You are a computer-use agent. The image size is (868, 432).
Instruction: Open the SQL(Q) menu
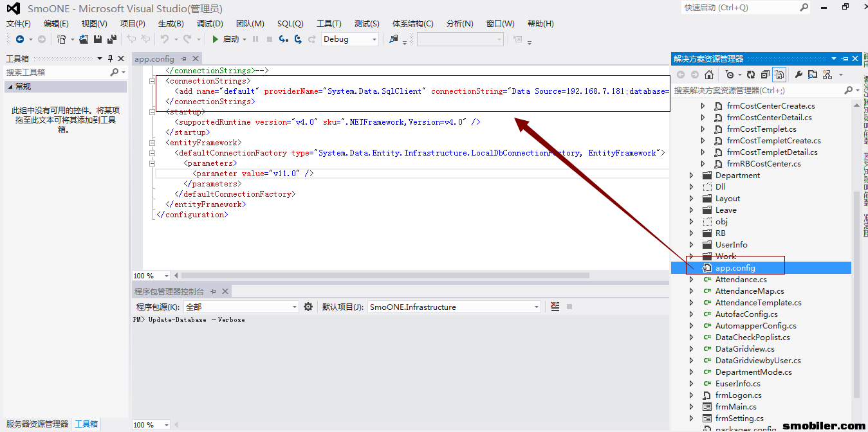(x=290, y=24)
